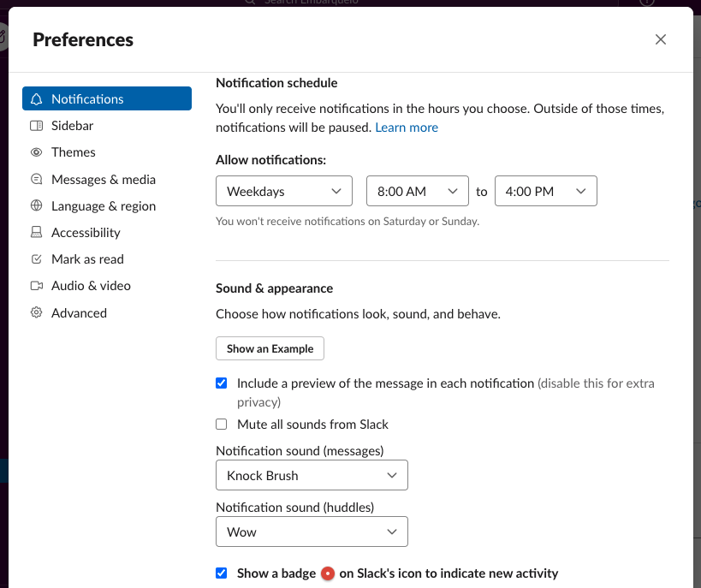
Task: Open Sidebar preferences
Action: pyautogui.click(x=107, y=126)
